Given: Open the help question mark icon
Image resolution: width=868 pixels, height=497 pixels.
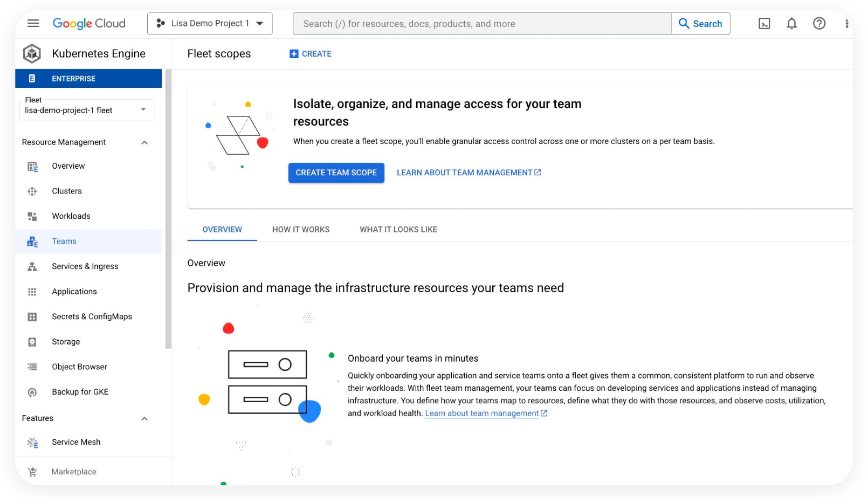Looking at the screenshot, I should point(819,24).
